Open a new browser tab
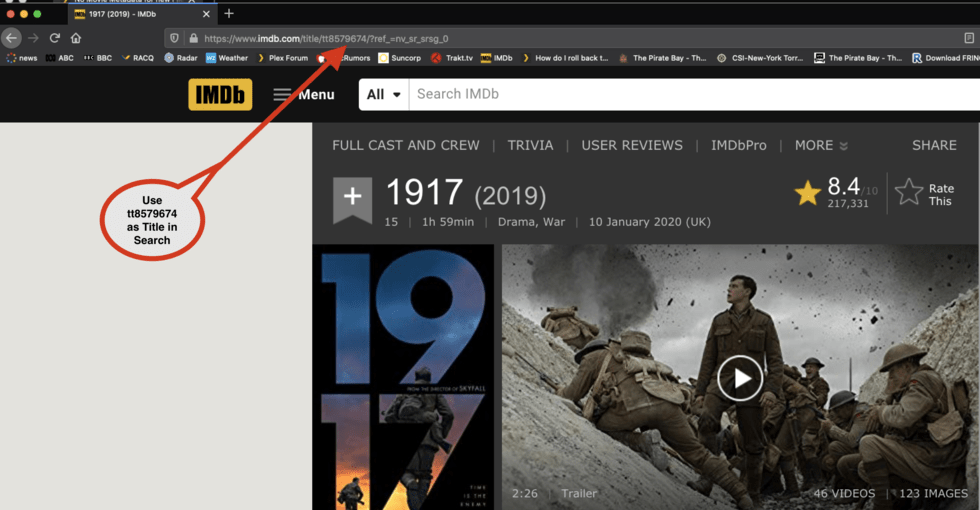This screenshot has height=510, width=980. 229,13
